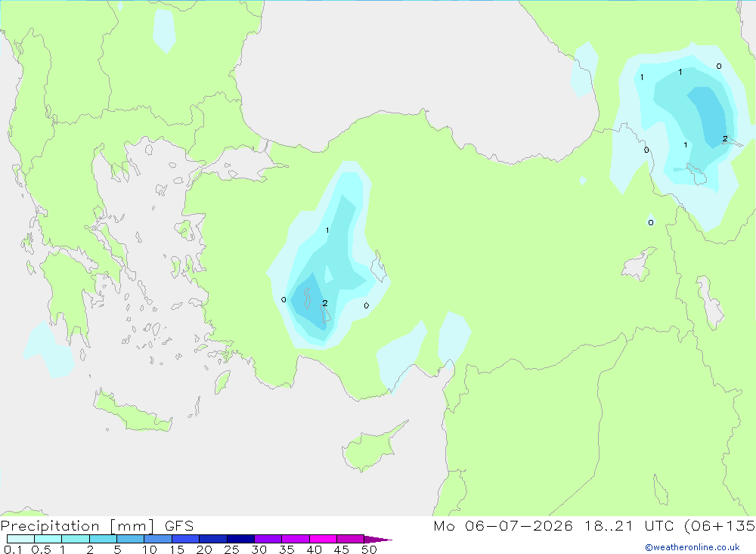This screenshot has height=554, width=756.
Task: Click the '25' legend scale label
Action: [231, 549]
